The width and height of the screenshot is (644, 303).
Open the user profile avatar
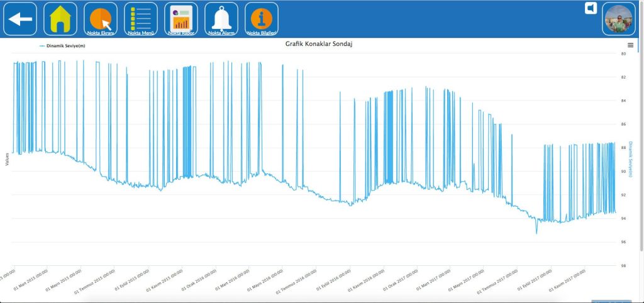point(619,19)
